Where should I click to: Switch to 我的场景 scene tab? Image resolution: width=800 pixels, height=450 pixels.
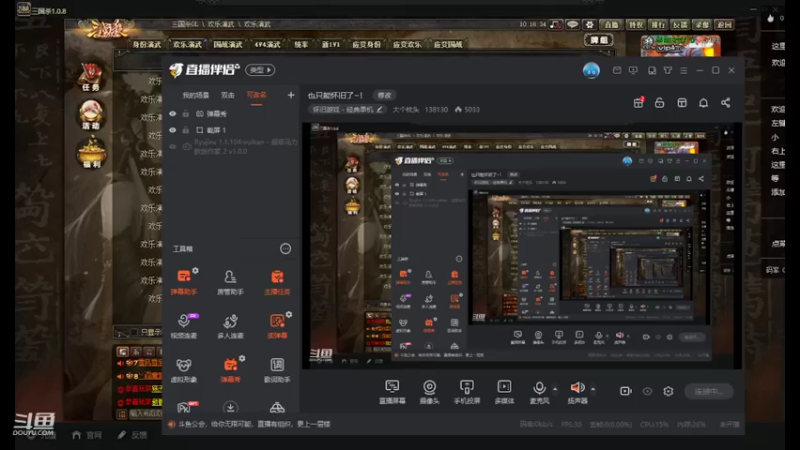195,95
